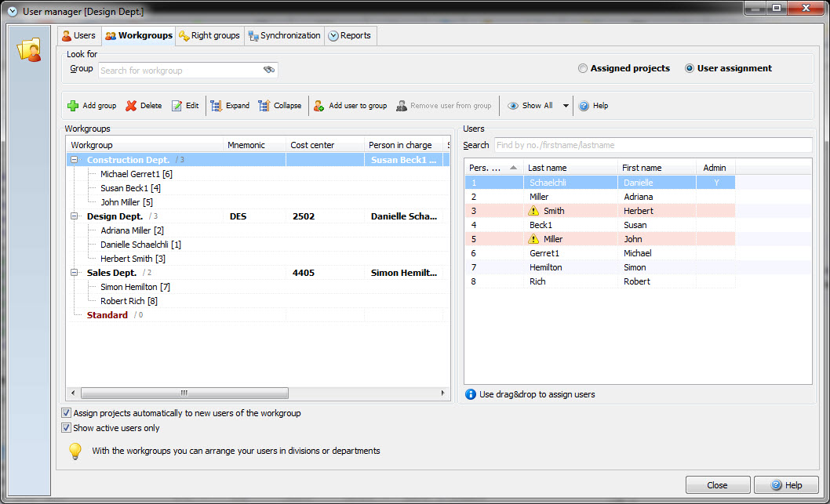This screenshot has width=830, height=504.
Task: Click the Add group plus icon
Action: [73, 106]
